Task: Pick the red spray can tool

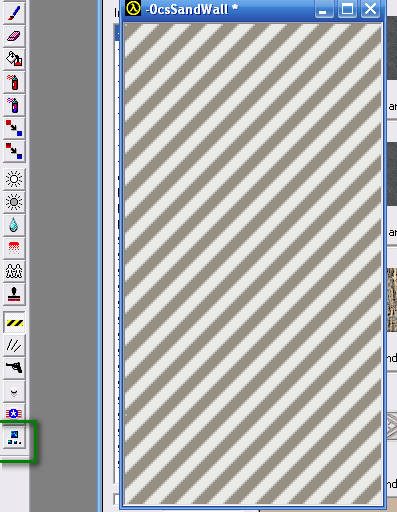Action: click(x=14, y=82)
